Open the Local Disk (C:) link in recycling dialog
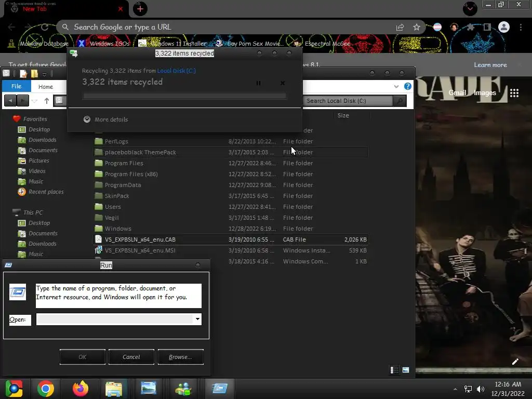This screenshot has height=399, width=532. tap(177, 71)
